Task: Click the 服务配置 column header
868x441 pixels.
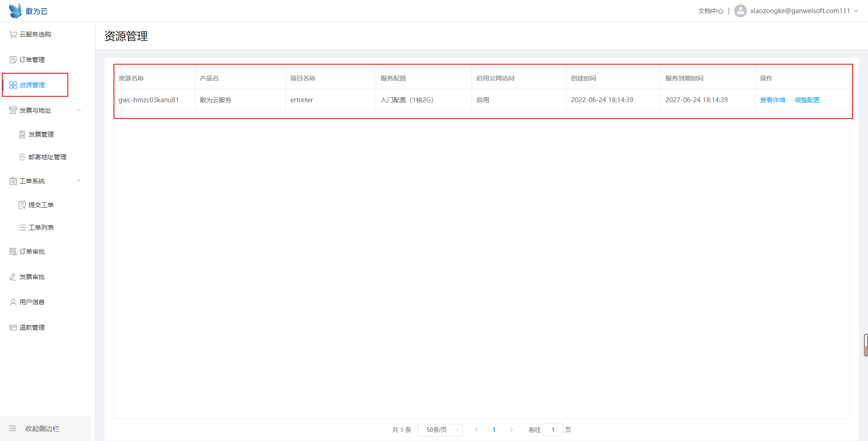Action: click(x=393, y=78)
